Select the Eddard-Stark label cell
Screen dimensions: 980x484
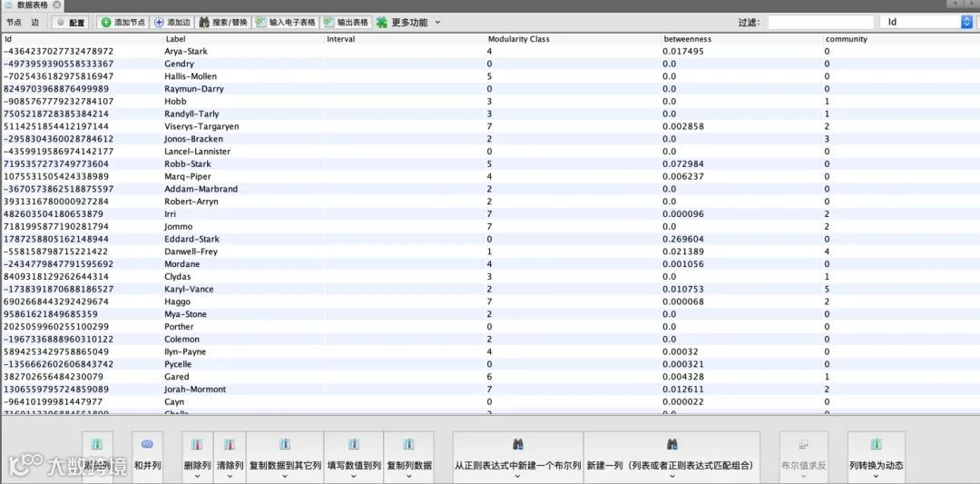click(190, 239)
